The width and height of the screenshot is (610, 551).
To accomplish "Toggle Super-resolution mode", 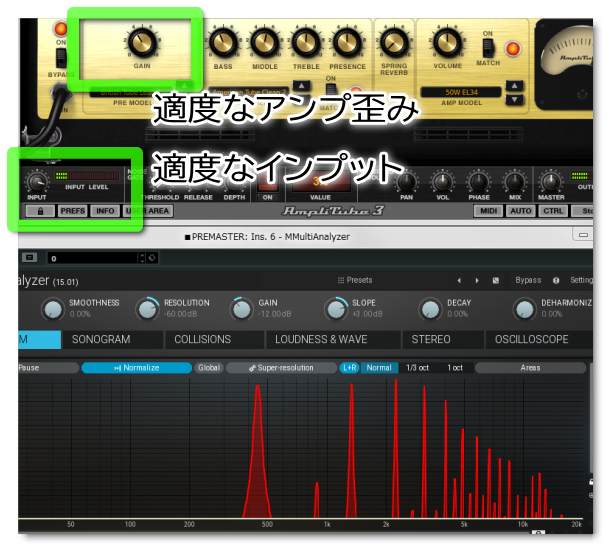I will pos(281,368).
